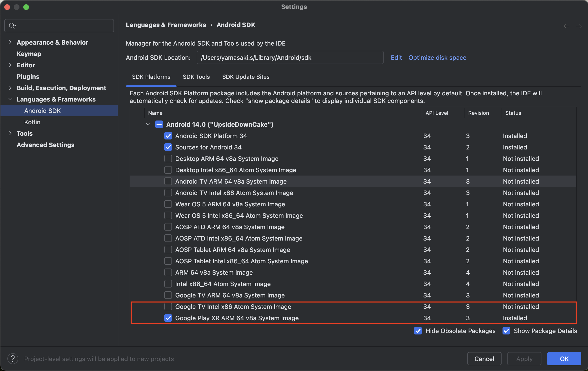Open Plugins settings
588x371 pixels.
28,76
